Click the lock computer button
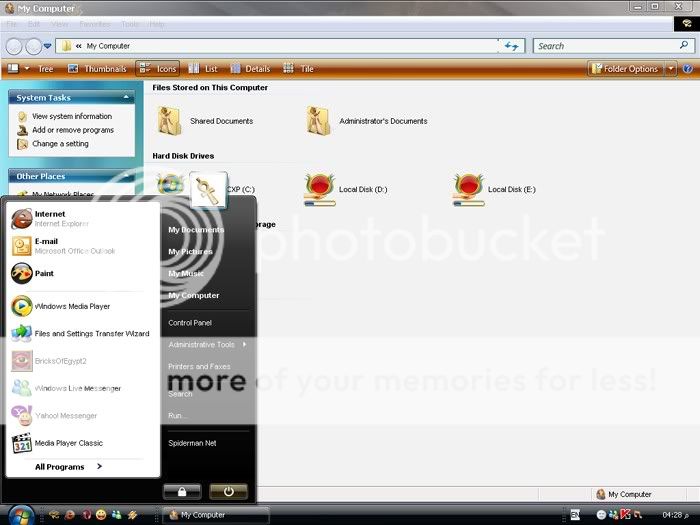Image resolution: width=700 pixels, height=525 pixels. (182, 492)
